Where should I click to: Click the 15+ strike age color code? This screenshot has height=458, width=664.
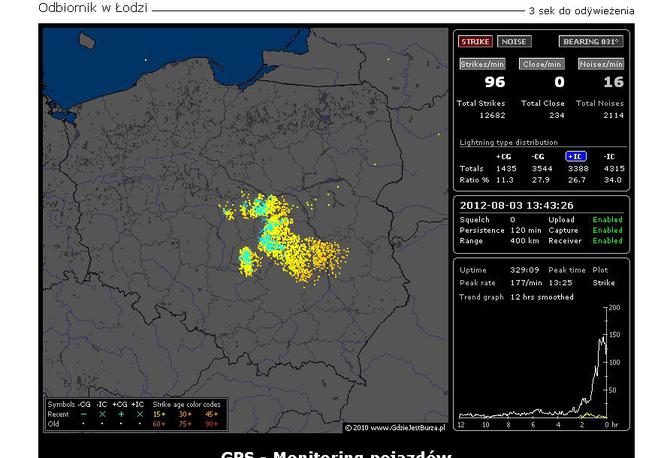(x=159, y=414)
